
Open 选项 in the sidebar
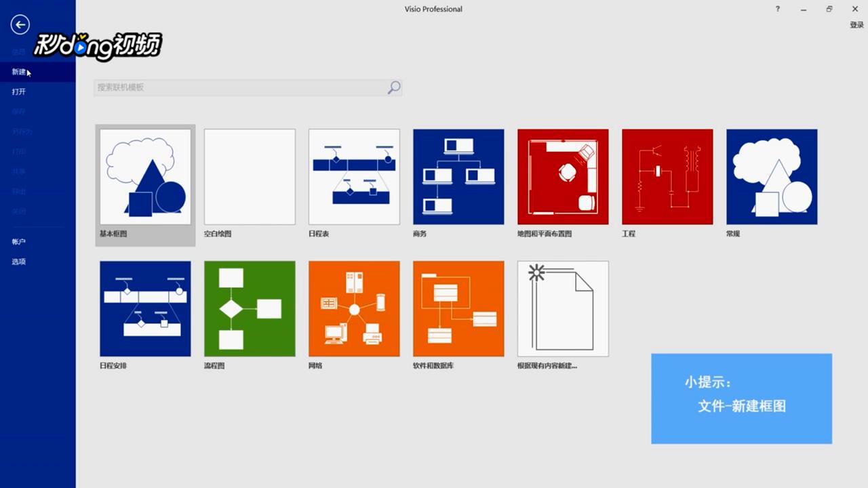tap(19, 262)
